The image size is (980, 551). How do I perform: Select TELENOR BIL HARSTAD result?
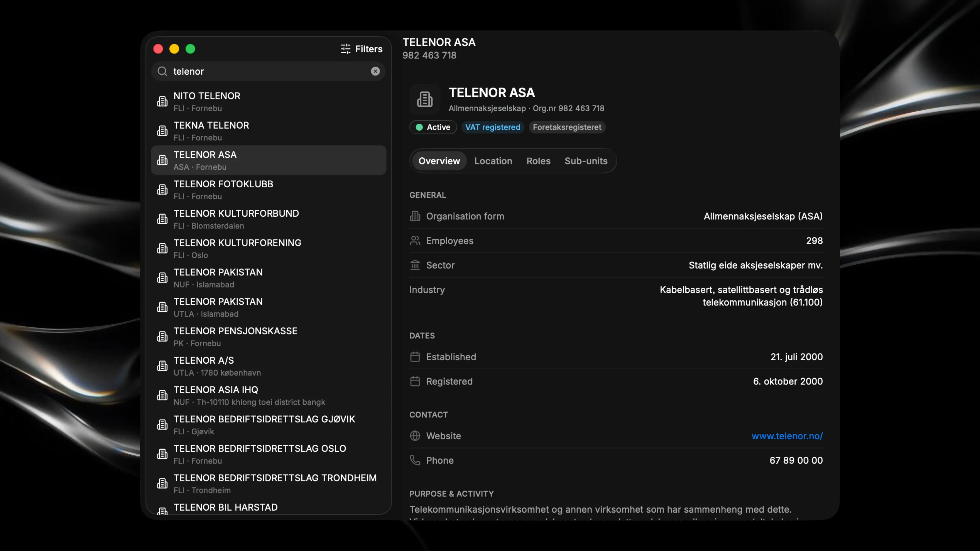[269, 507]
